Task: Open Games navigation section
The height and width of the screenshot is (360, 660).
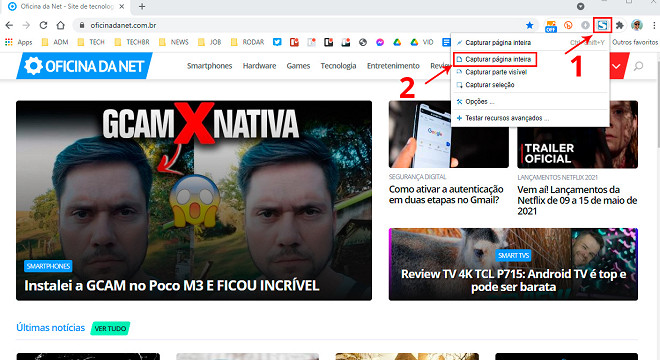Action: (x=298, y=66)
